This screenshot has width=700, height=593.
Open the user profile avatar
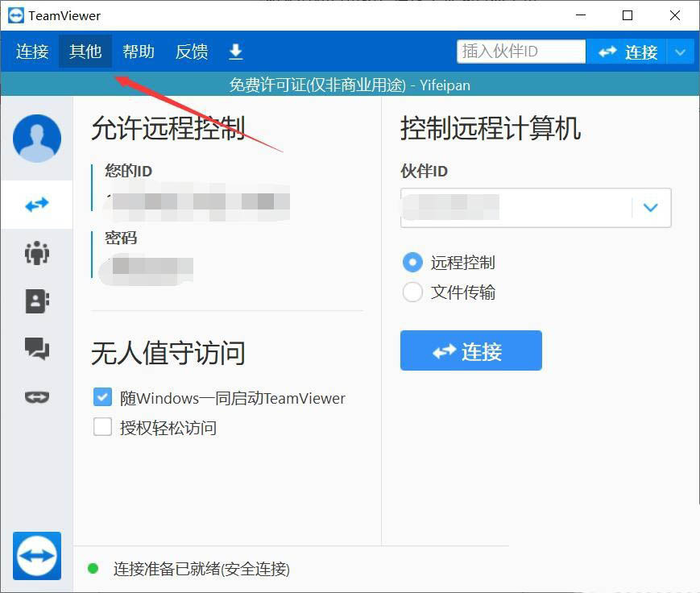[x=37, y=138]
